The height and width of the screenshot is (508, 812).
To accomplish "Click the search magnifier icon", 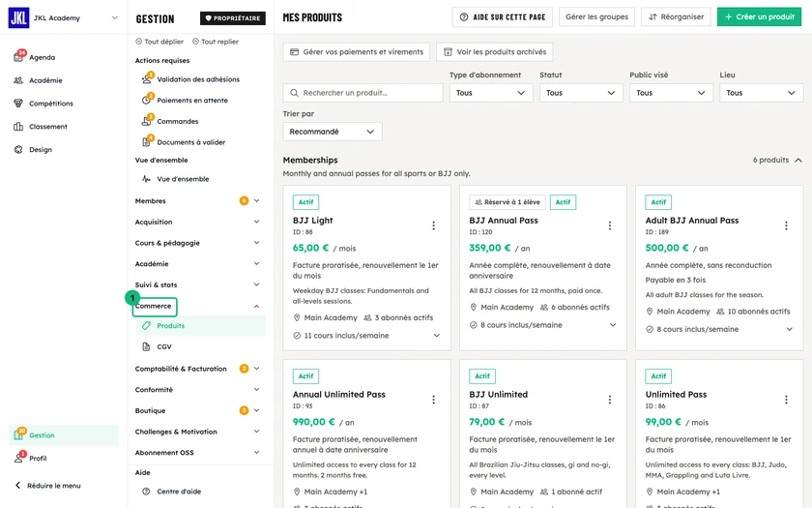I will [x=294, y=93].
